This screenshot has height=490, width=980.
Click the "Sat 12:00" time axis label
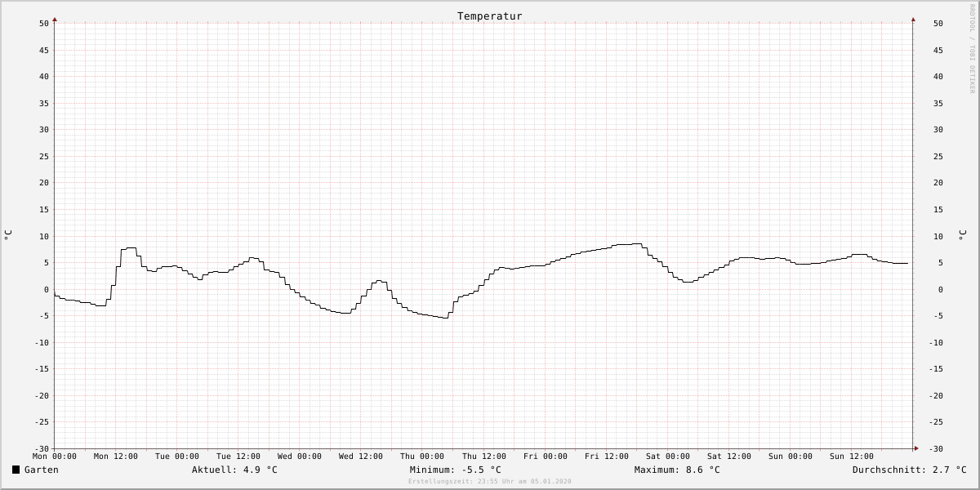tap(729, 457)
